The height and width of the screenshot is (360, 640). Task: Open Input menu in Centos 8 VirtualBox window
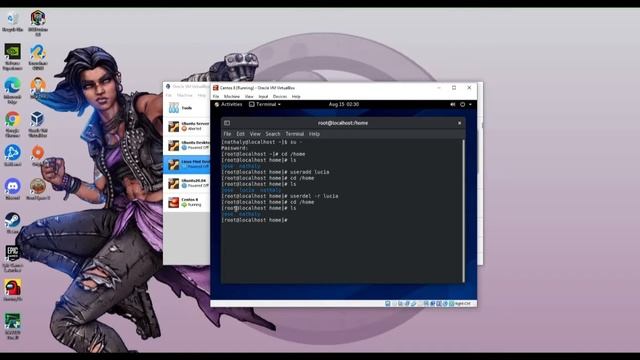coord(263,96)
